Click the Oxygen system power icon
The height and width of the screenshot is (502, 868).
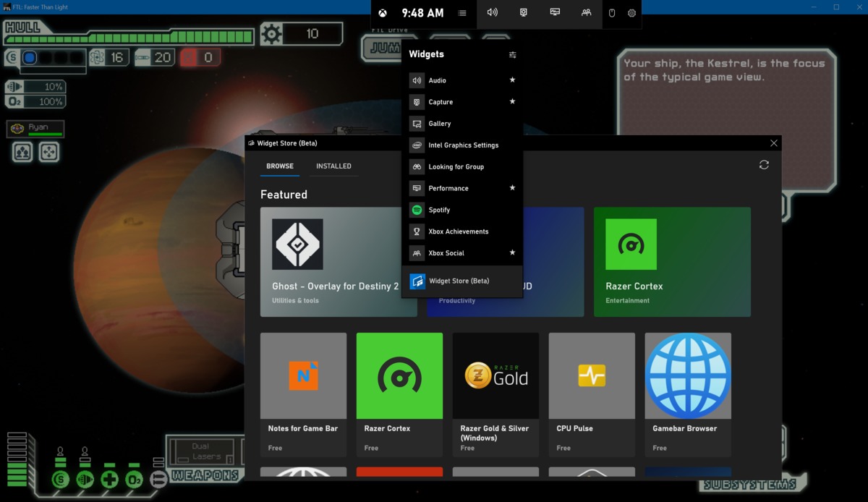134,479
